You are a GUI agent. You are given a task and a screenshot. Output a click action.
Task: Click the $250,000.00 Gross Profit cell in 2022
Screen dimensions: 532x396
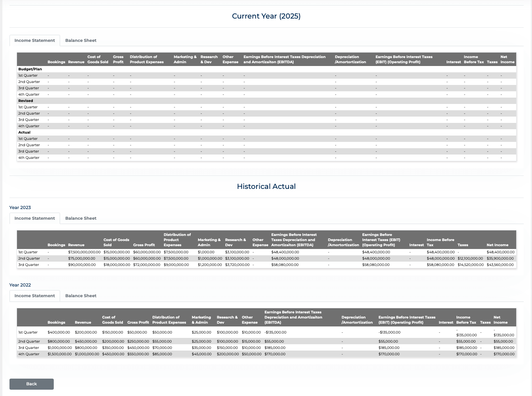click(138, 341)
